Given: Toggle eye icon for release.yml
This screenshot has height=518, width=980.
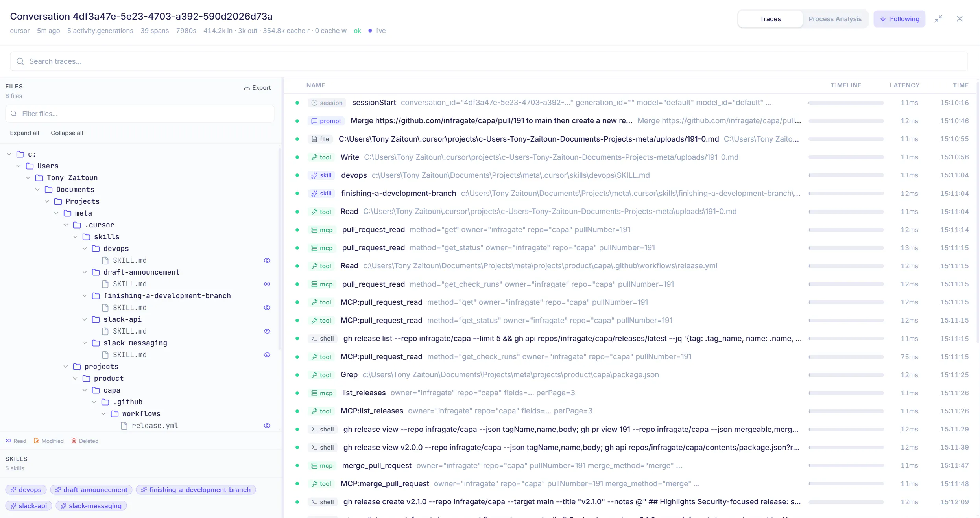Looking at the screenshot, I should point(267,426).
